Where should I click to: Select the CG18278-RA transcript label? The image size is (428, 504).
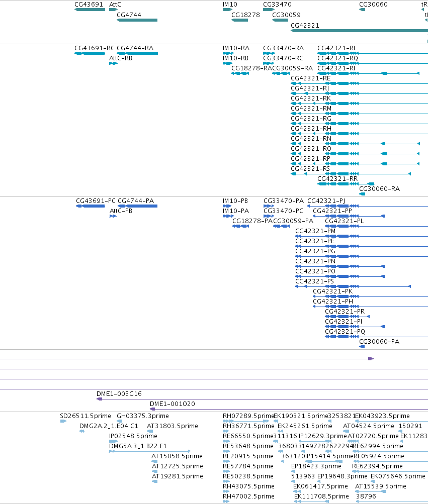click(x=252, y=68)
